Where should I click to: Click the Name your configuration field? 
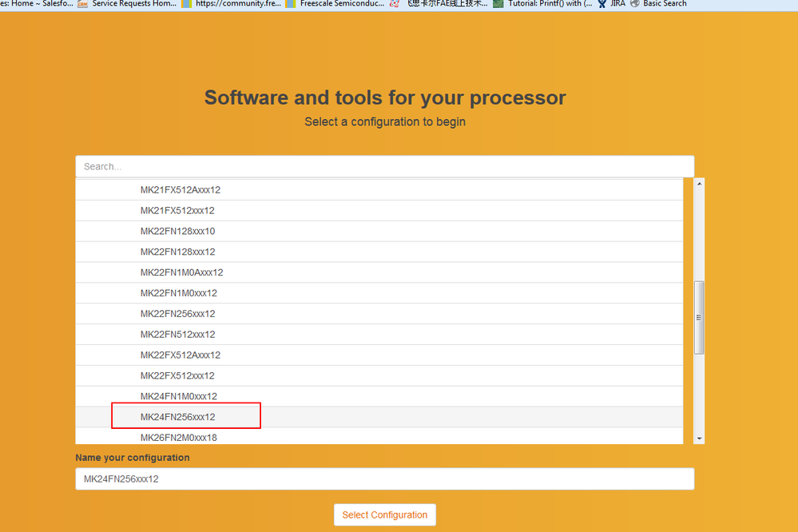tap(385, 479)
